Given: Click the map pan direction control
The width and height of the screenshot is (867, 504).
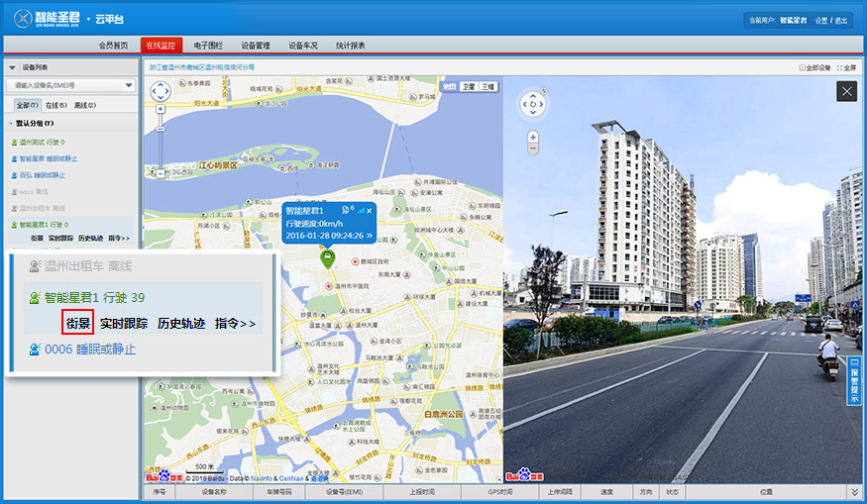Looking at the screenshot, I should coord(160,91).
